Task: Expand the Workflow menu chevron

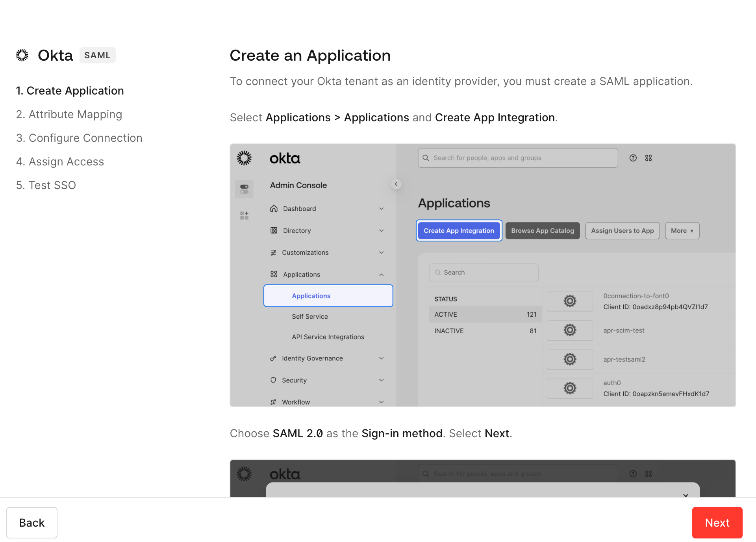Action: click(x=381, y=402)
